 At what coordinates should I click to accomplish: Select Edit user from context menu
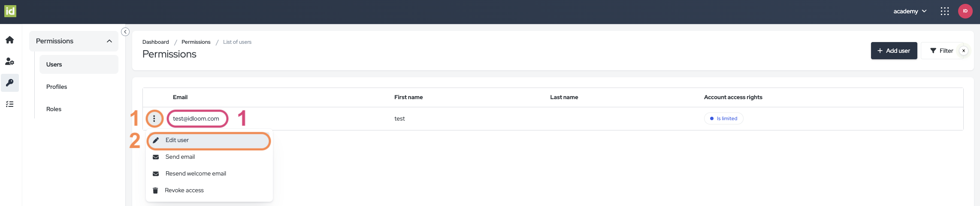tap(177, 140)
